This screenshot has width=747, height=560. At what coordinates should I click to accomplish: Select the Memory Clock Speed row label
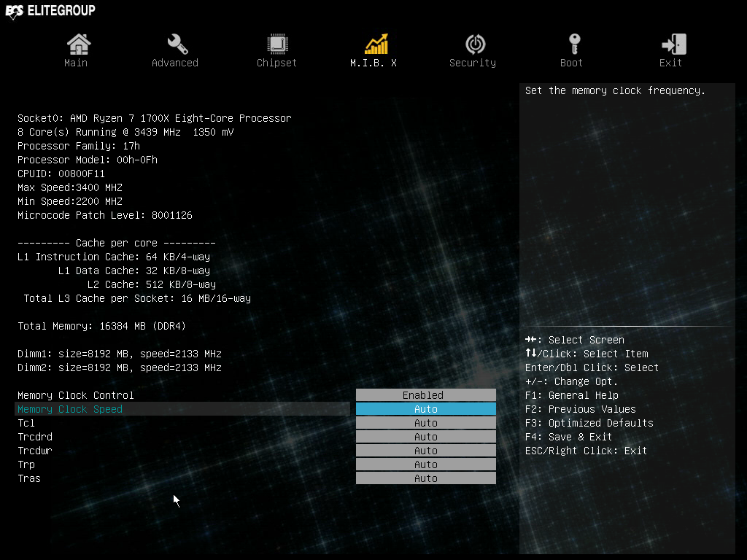point(70,409)
